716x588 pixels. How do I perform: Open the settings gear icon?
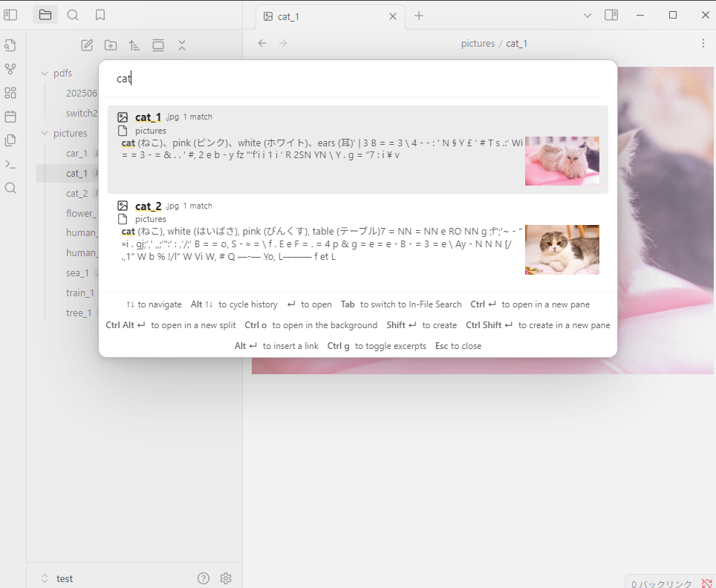(226, 578)
